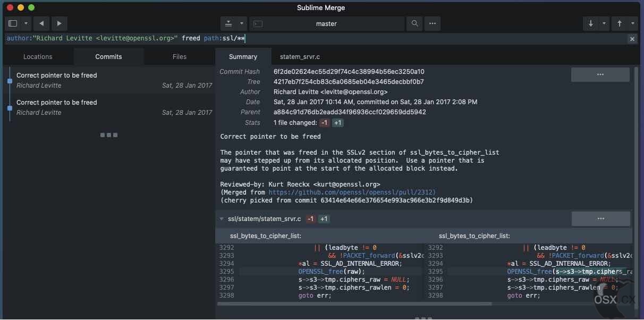
Task: Open the pull options dropdown arrow
Action: pos(604,23)
